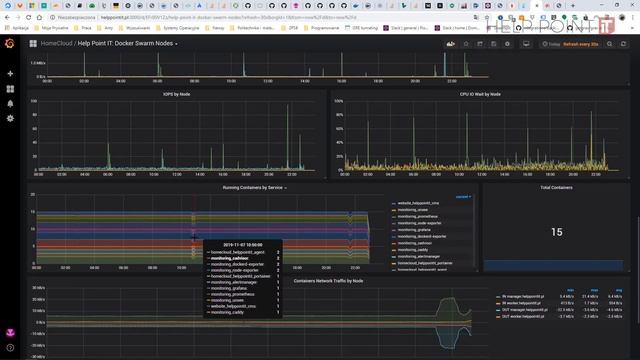Toggle monitoring_caddy series in the right legend

point(413,250)
